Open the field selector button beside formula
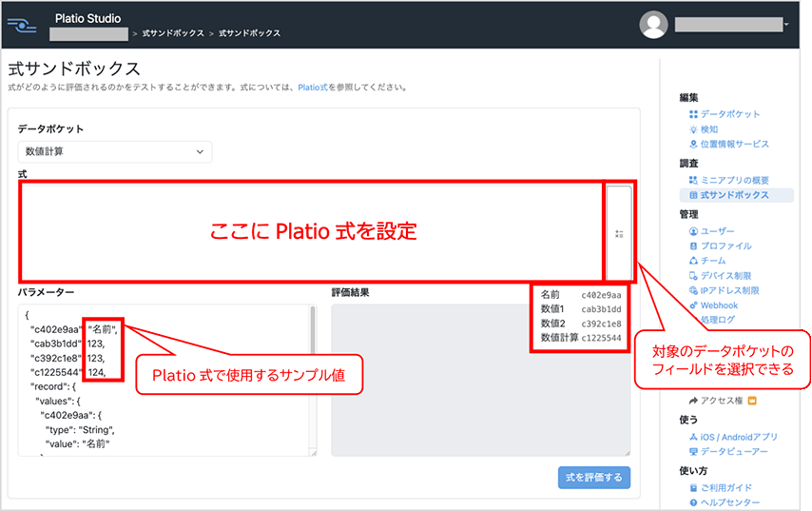Image resolution: width=812 pixels, height=511 pixels. coord(619,233)
